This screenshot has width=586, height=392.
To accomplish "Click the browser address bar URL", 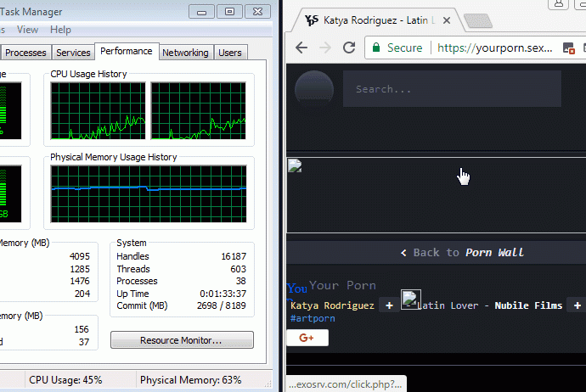I will (495, 48).
